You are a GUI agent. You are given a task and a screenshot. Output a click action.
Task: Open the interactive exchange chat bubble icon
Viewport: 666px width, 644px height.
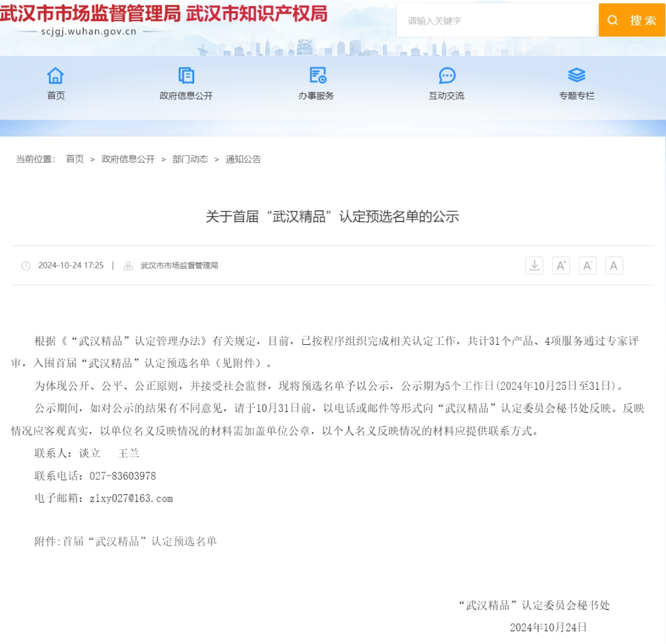[x=447, y=75]
